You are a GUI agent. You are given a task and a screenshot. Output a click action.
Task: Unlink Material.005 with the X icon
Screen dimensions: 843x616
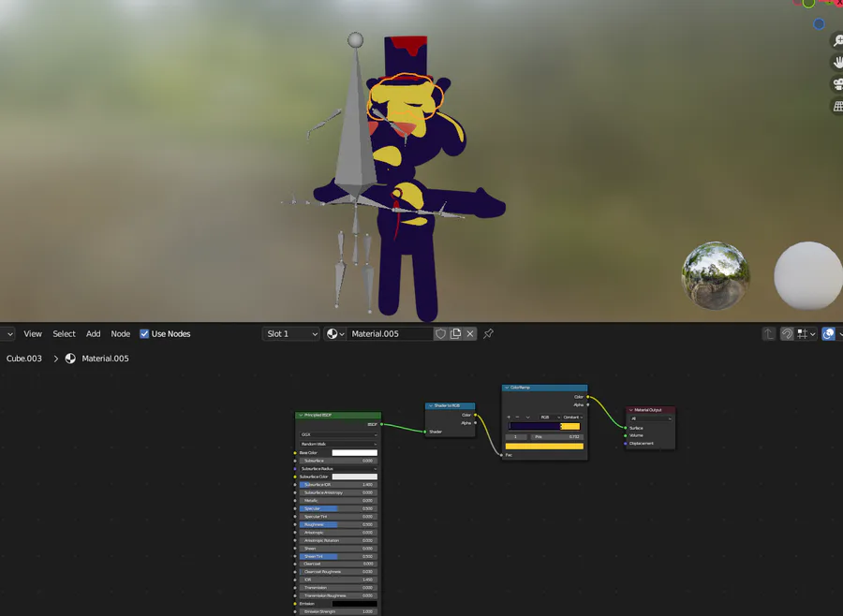pos(470,334)
